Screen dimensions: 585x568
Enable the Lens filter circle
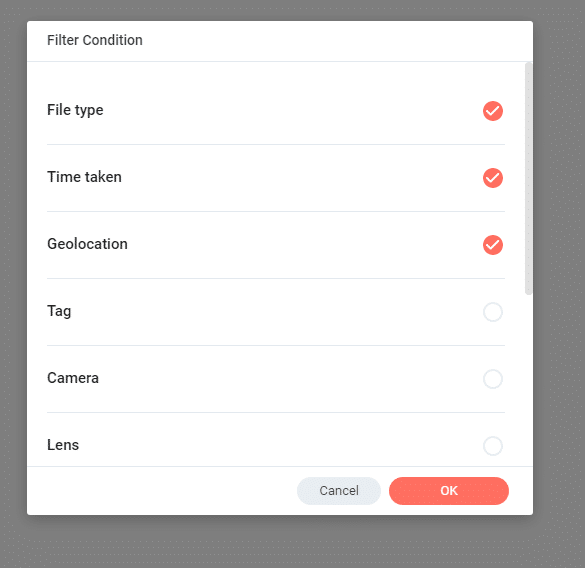point(492,446)
